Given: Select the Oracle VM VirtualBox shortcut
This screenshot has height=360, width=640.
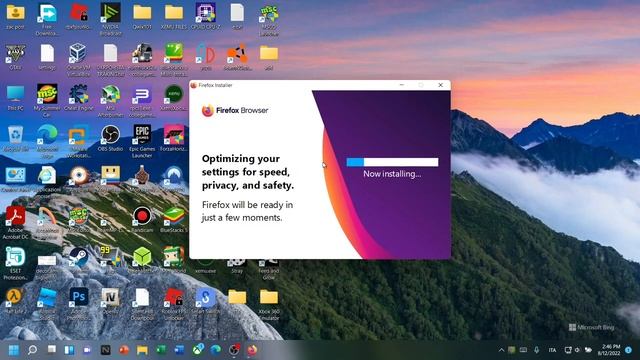Looking at the screenshot, I should (78, 60).
